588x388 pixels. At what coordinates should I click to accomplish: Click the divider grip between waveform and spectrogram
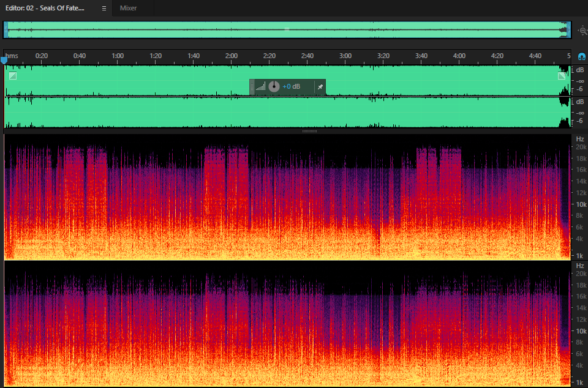click(x=309, y=132)
